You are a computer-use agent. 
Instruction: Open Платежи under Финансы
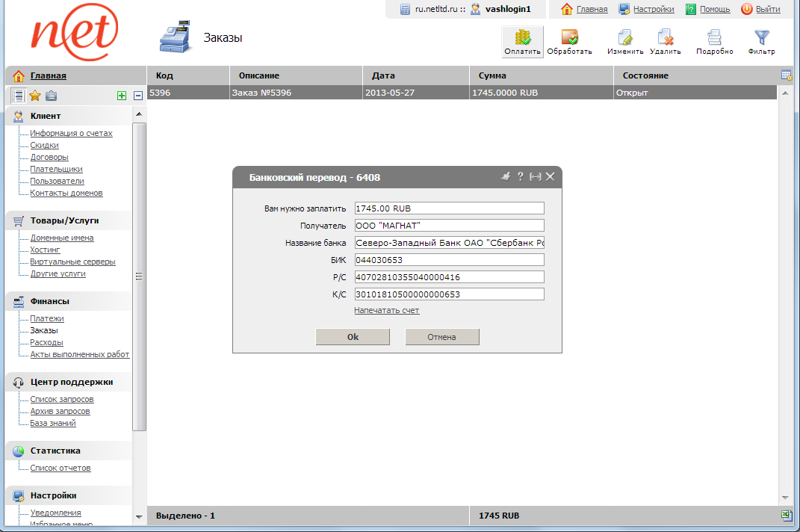pyautogui.click(x=47, y=318)
